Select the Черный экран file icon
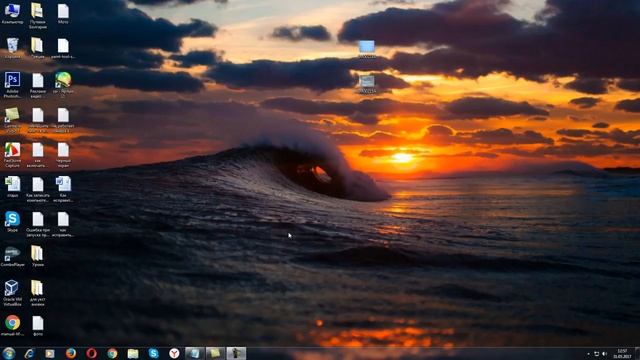The width and height of the screenshot is (640, 360). (x=63, y=155)
